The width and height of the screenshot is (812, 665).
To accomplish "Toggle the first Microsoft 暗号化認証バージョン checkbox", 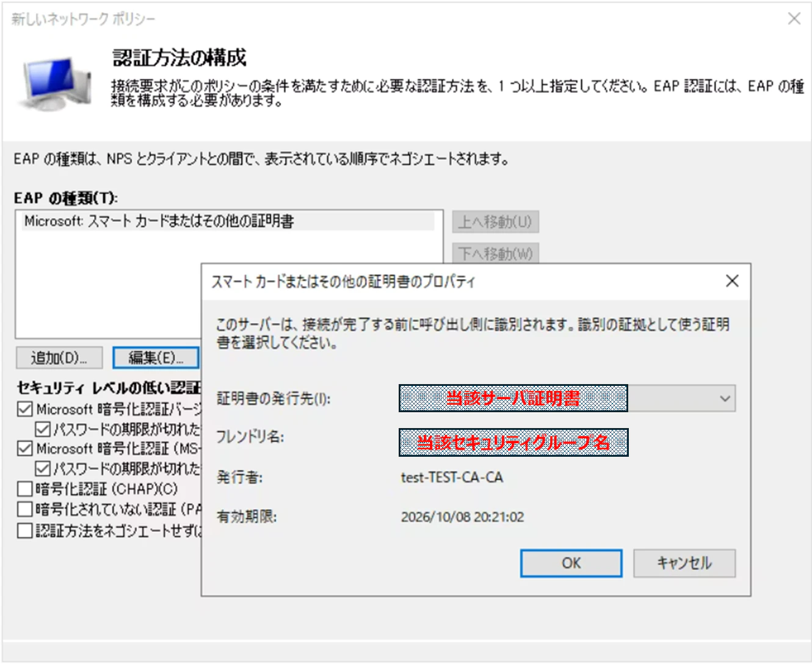I will 24,409.
